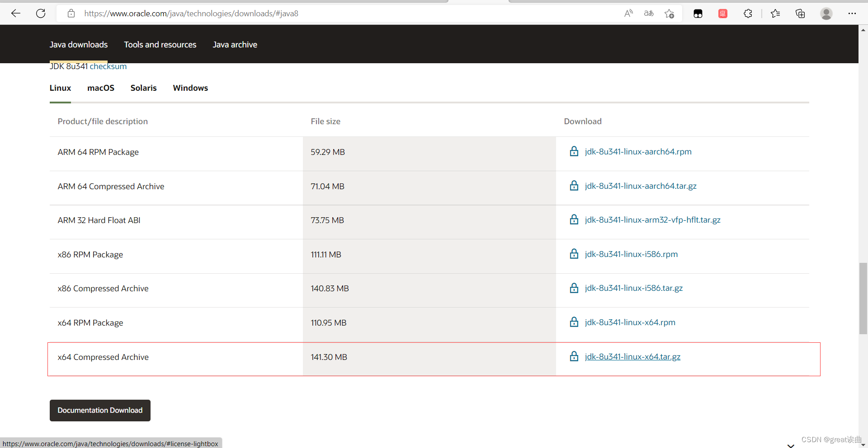Open the JDK 8u341 checksum link
This screenshot has height=448, width=868.
pos(108,66)
